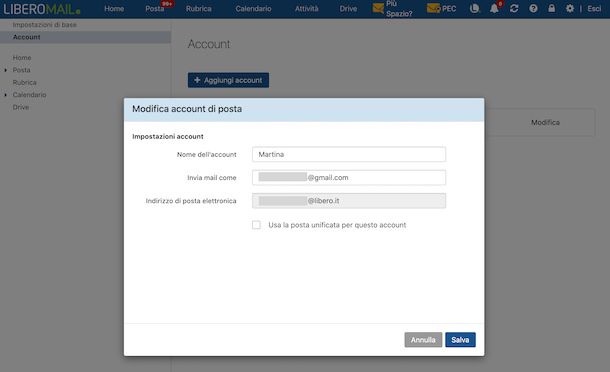610x372 pixels.
Task: Open the Più Spazio envelope icon
Action: 378,8
